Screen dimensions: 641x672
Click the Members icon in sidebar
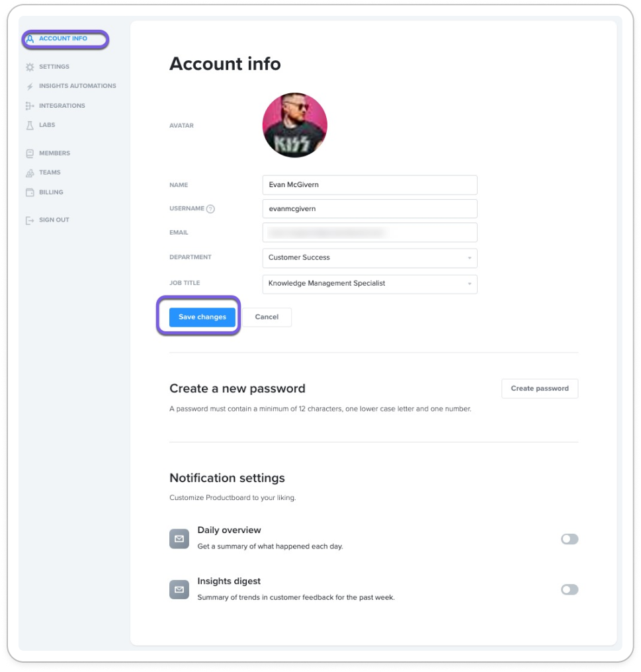tap(30, 153)
